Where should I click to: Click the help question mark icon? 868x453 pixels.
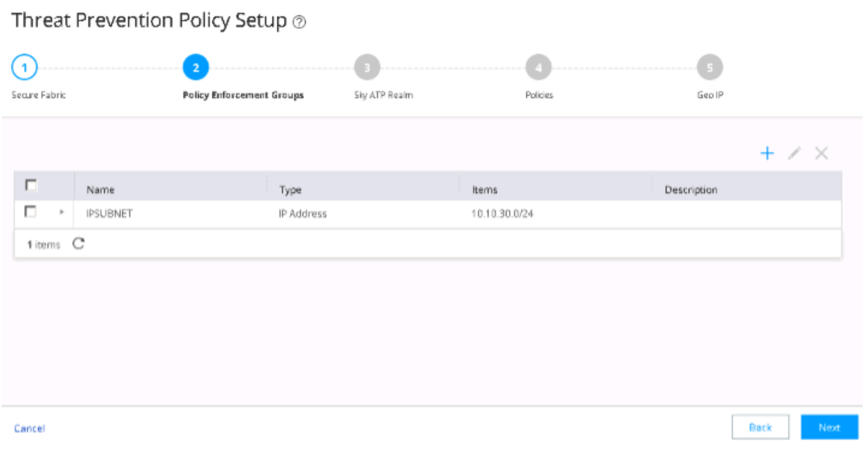coord(299,22)
